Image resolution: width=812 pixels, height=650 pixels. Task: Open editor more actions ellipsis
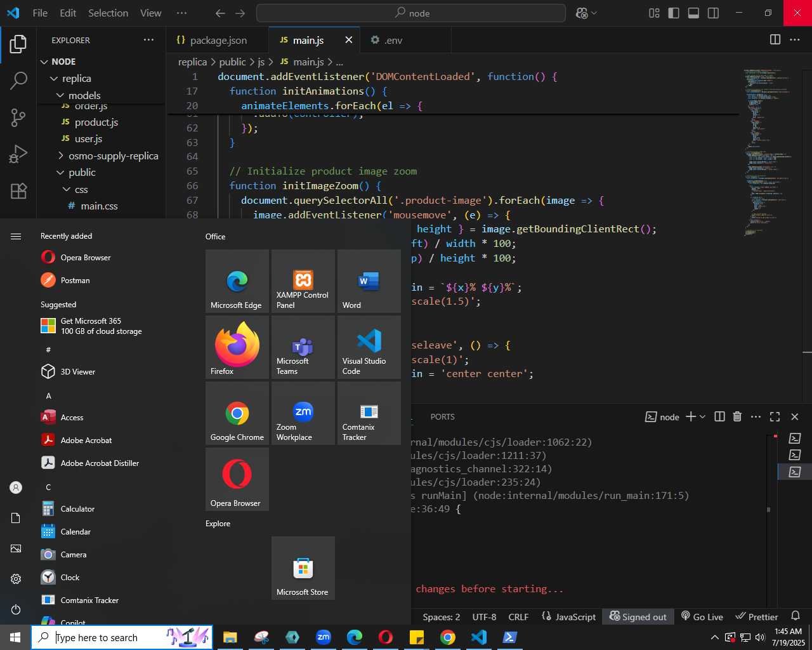[795, 39]
